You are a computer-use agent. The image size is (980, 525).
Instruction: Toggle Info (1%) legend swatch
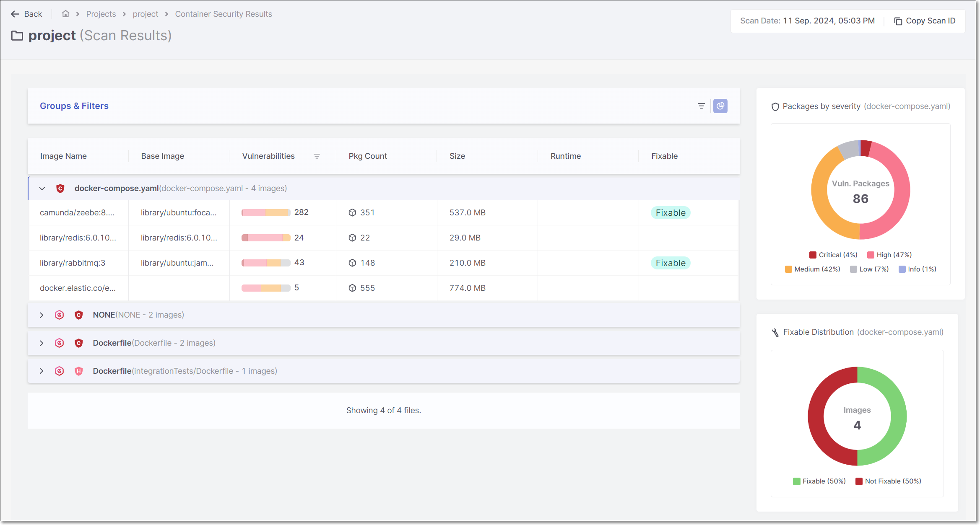[902, 269]
